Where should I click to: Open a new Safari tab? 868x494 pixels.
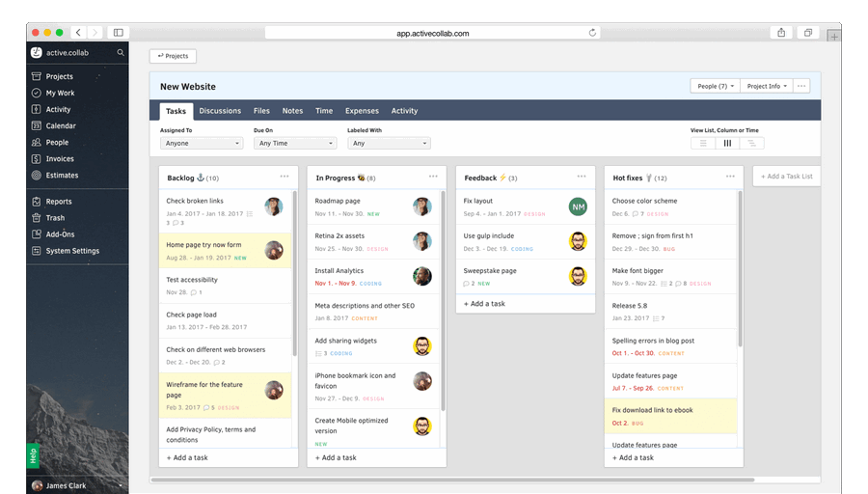pos(834,37)
